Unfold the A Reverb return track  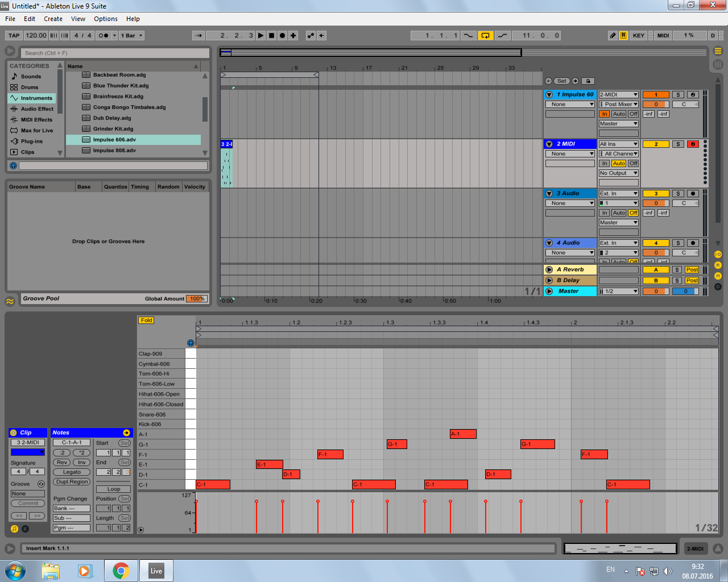[x=549, y=270]
